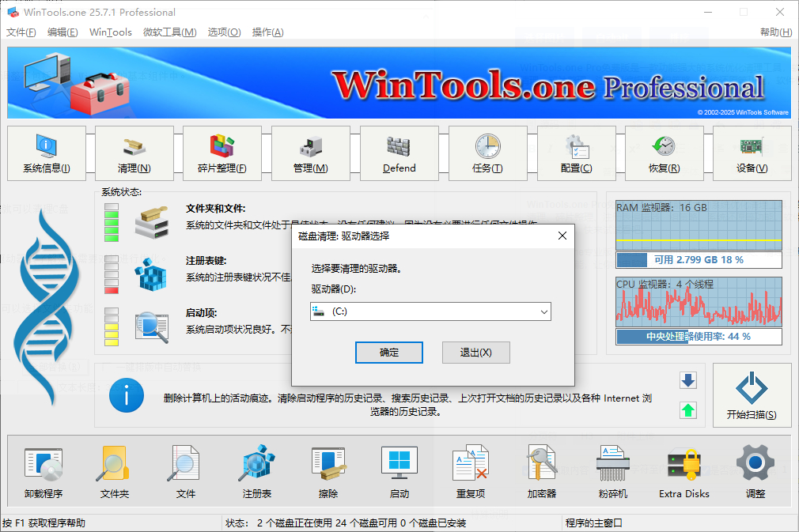799x532 pixels.
Task: Launch the 卸载程序 uninstaller tool
Action: click(44, 472)
